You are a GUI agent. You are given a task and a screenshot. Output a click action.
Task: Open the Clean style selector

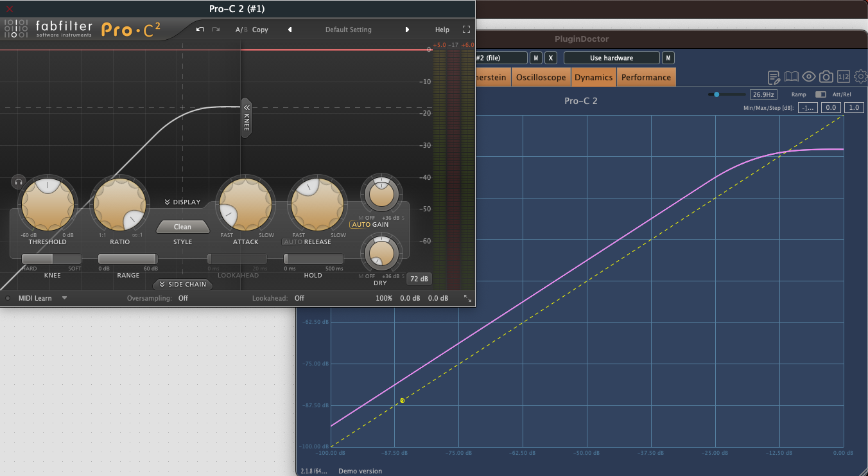click(183, 227)
